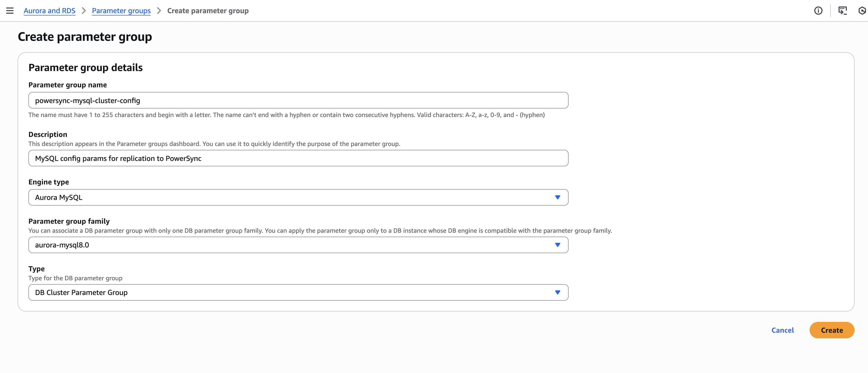Focus the Parameter group name field
Screen dimensions: 868x373
click(298, 100)
